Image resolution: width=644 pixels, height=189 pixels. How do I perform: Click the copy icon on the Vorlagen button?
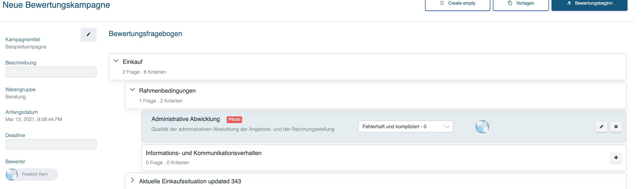tap(510, 3)
